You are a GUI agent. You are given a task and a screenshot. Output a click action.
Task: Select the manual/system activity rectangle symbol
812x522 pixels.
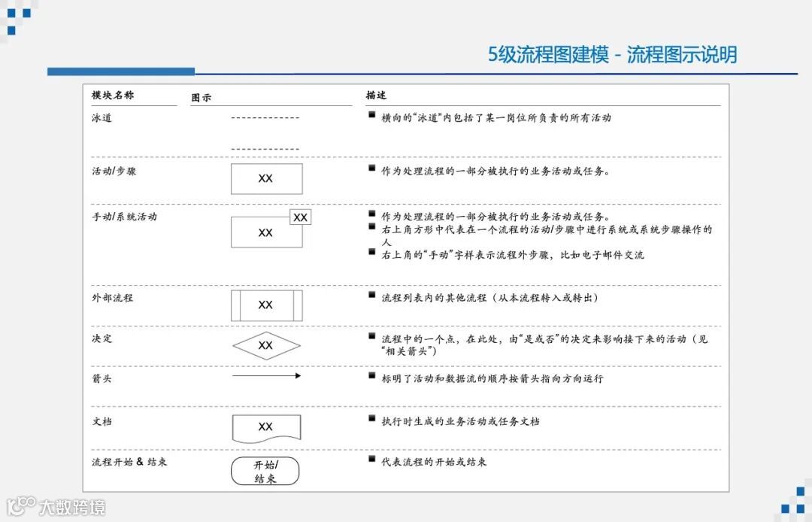point(267,232)
